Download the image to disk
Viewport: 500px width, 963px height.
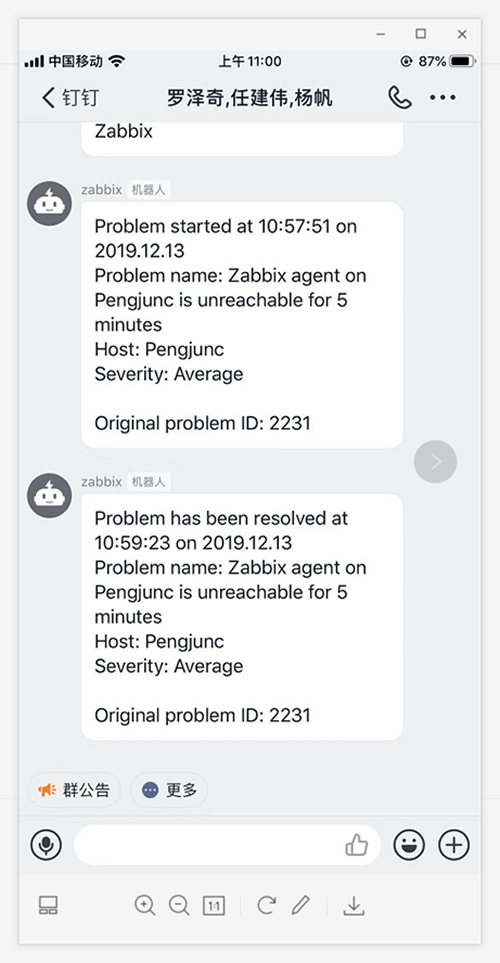pyautogui.click(x=354, y=905)
